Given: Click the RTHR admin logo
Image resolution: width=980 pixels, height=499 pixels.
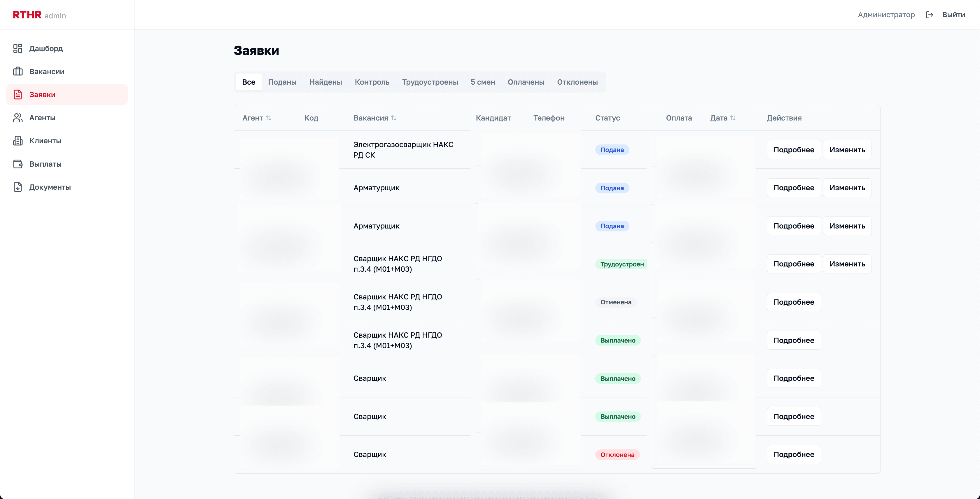Looking at the screenshot, I should 39,15.
